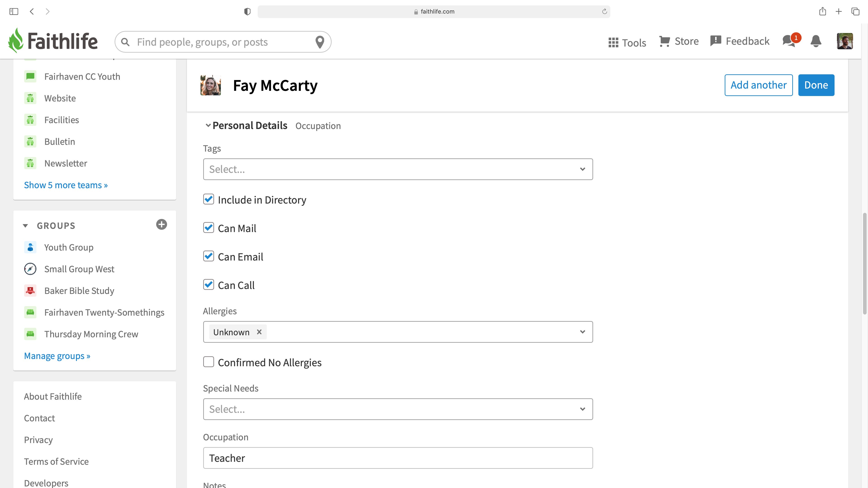Click Thursday Morning Crew couch icon
This screenshot has width=868, height=488.
point(30,334)
